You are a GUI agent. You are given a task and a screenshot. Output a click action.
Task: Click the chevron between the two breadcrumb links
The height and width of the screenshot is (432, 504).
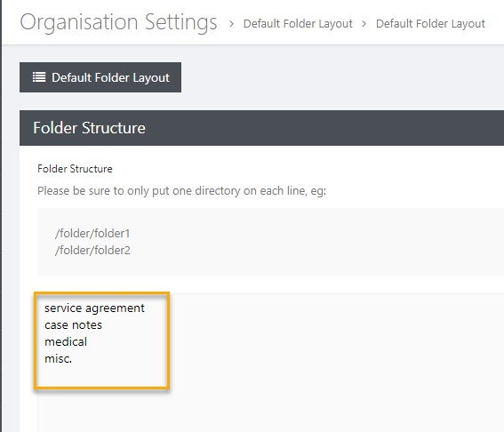(x=364, y=24)
